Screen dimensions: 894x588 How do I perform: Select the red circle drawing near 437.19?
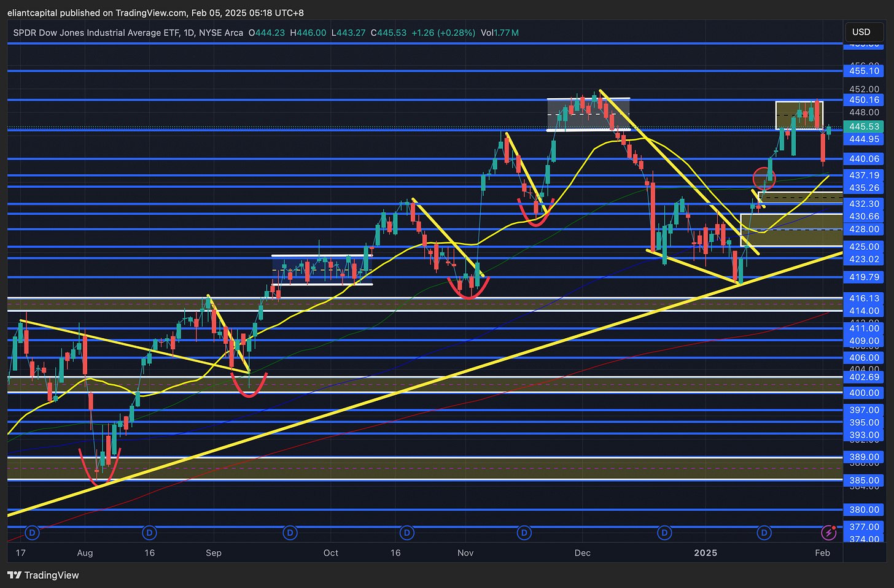pos(764,179)
